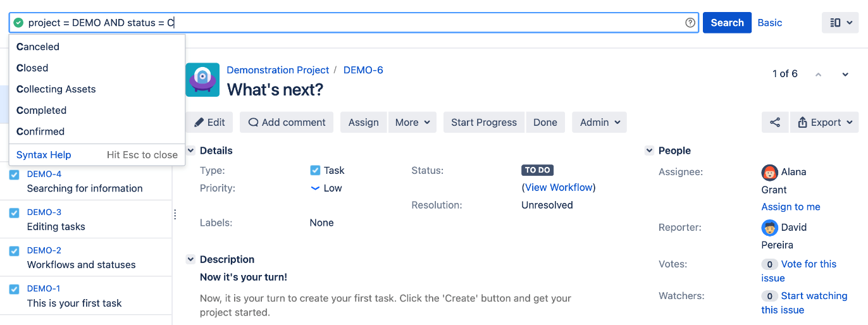The width and height of the screenshot is (868, 325).
Task: Switch to Basic search mode
Action: click(x=770, y=23)
